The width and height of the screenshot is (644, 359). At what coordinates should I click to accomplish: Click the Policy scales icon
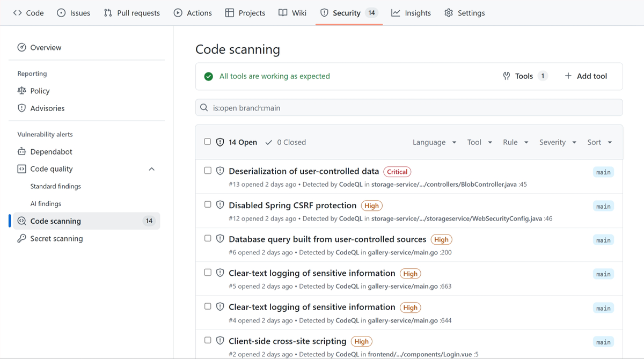(21, 91)
